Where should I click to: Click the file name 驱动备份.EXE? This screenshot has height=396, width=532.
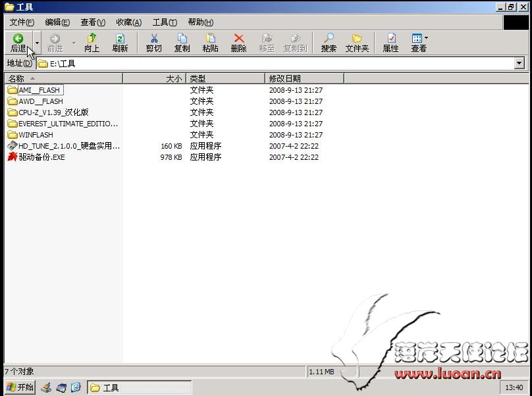click(x=41, y=157)
